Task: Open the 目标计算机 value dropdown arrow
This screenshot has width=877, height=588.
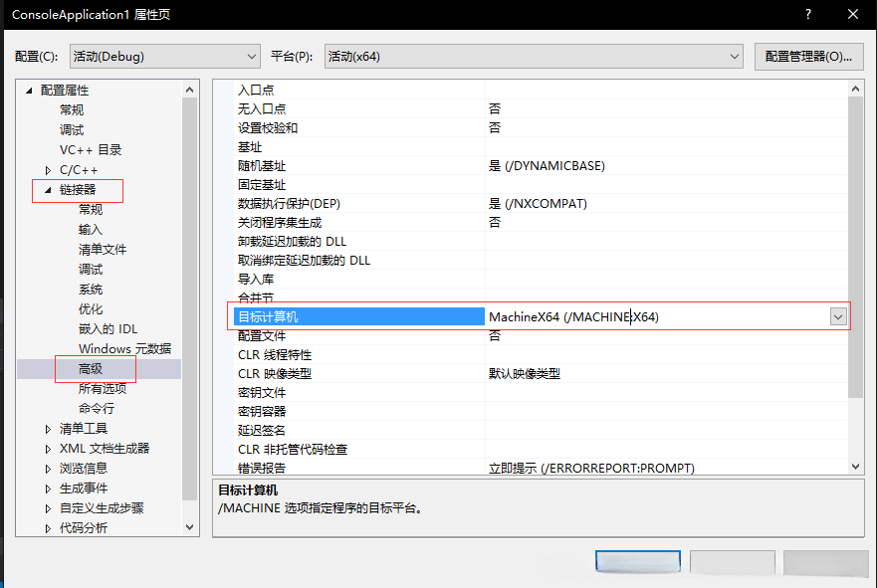Action: point(838,317)
